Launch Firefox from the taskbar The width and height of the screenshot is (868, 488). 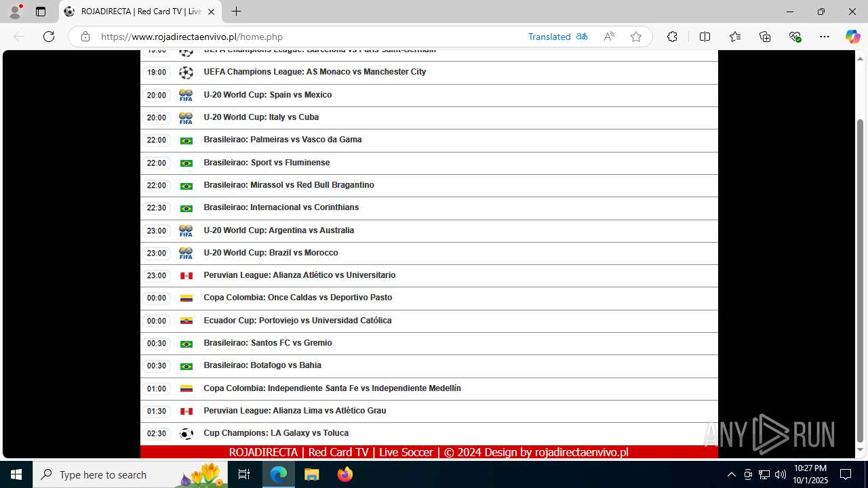tap(345, 474)
